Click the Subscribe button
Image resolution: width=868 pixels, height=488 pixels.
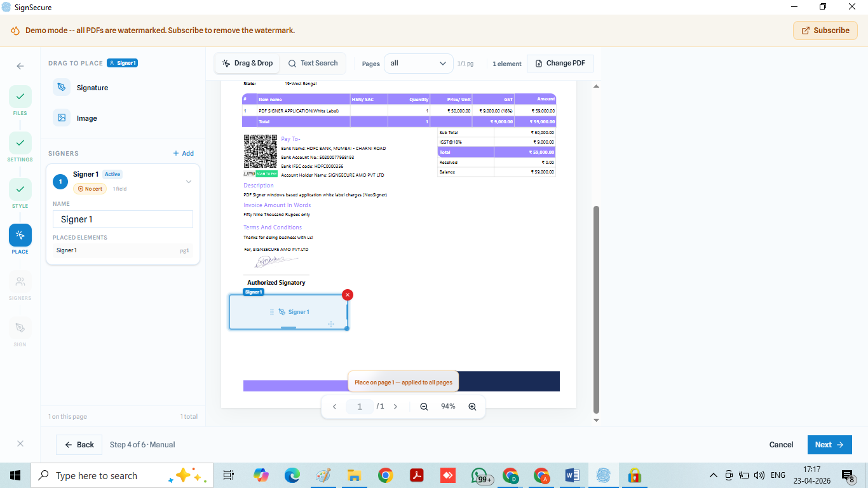click(x=825, y=30)
